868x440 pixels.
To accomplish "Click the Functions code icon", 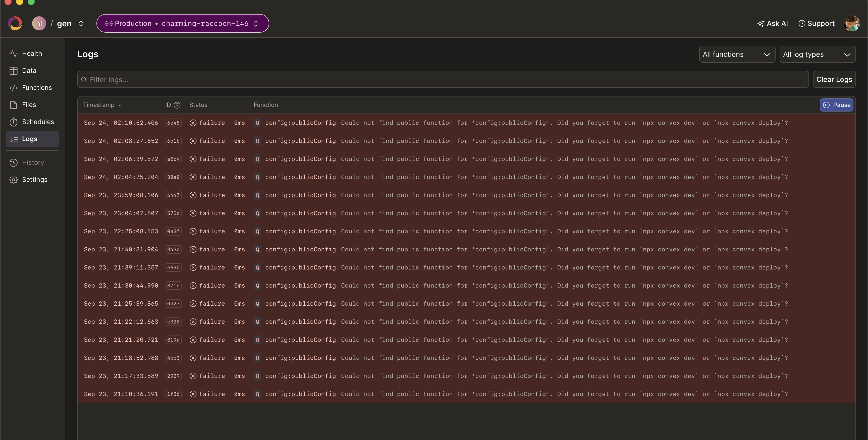I will point(14,88).
